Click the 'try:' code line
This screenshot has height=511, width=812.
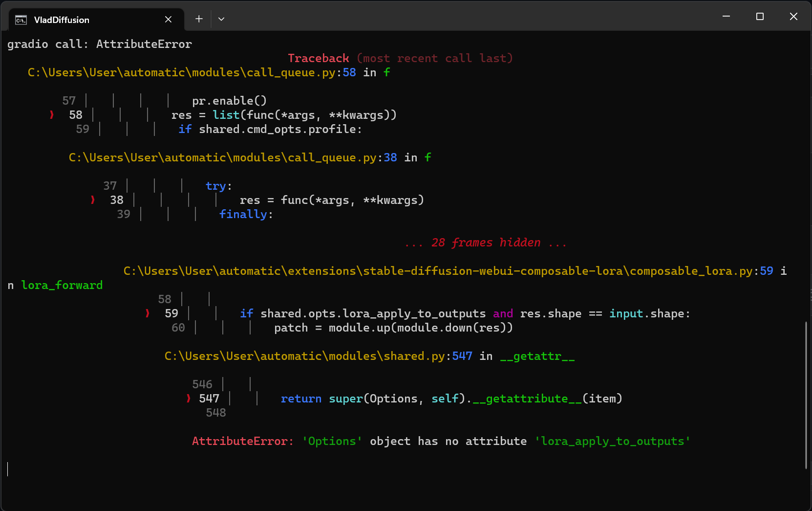pyautogui.click(x=219, y=186)
